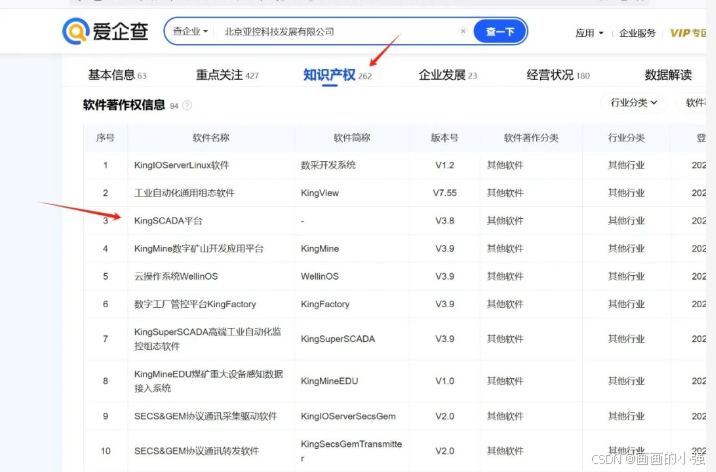Click the 爱企查 logo icon
This screenshot has height=472, width=716.
(x=75, y=31)
